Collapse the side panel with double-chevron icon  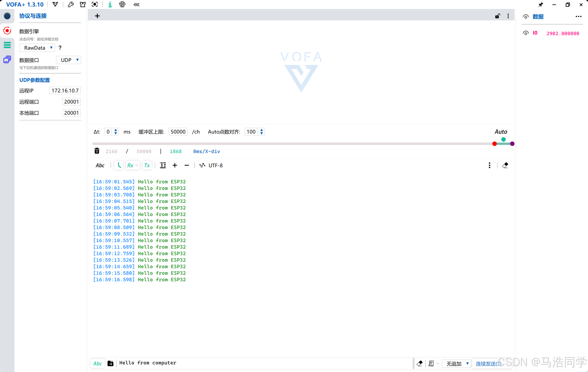coord(136,4)
